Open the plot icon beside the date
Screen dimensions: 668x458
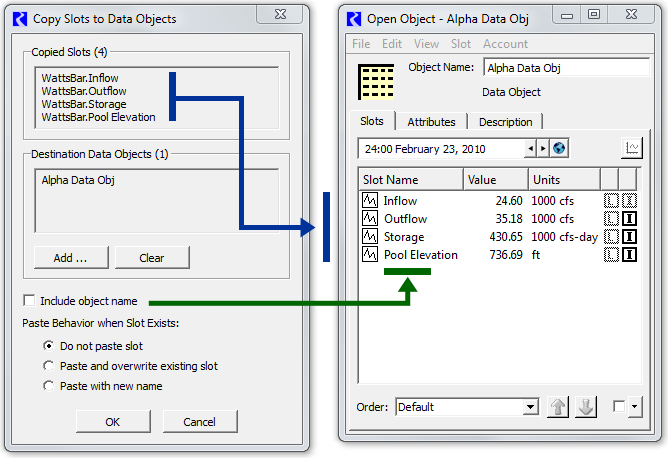(631, 148)
